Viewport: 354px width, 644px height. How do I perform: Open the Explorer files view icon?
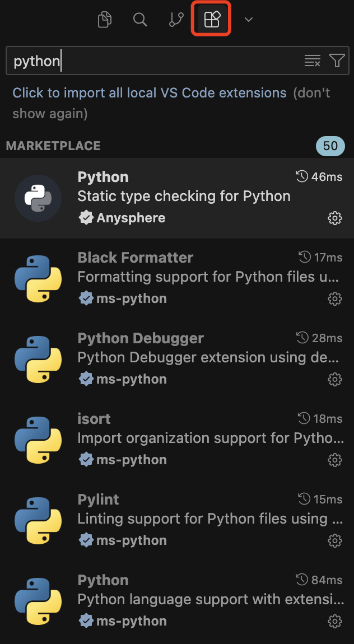pos(105,19)
